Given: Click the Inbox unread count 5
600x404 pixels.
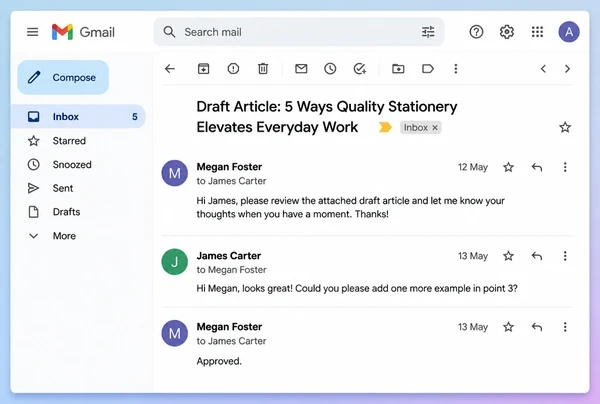Looking at the screenshot, I should [135, 117].
